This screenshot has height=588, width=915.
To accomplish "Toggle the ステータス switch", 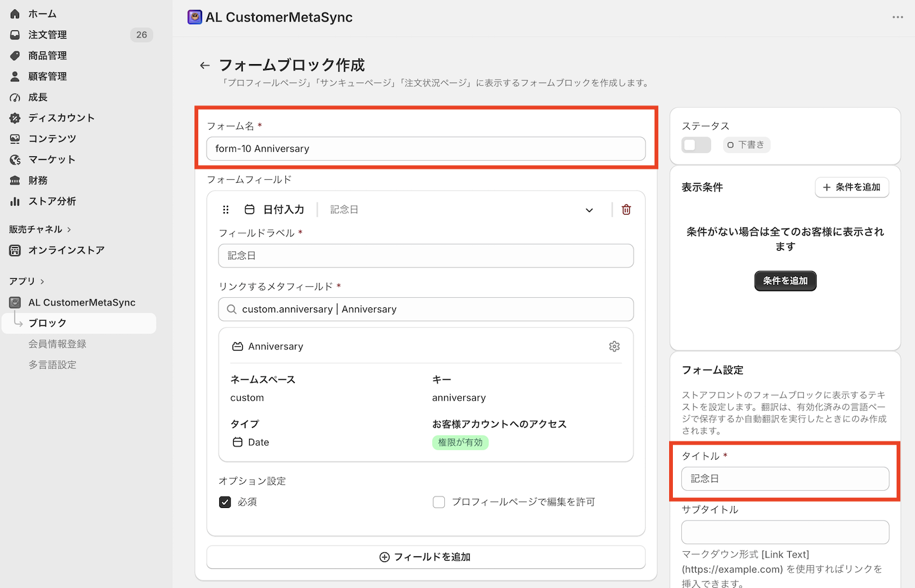I will pos(696,145).
